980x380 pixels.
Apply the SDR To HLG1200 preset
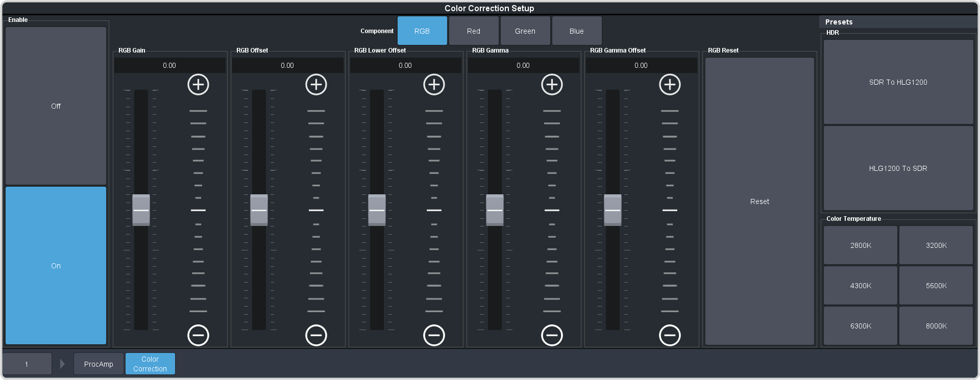click(898, 82)
